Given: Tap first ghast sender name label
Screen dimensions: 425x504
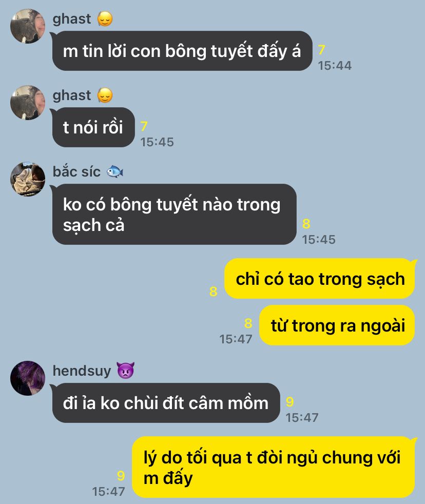Looking at the screenshot, I should [x=72, y=19].
